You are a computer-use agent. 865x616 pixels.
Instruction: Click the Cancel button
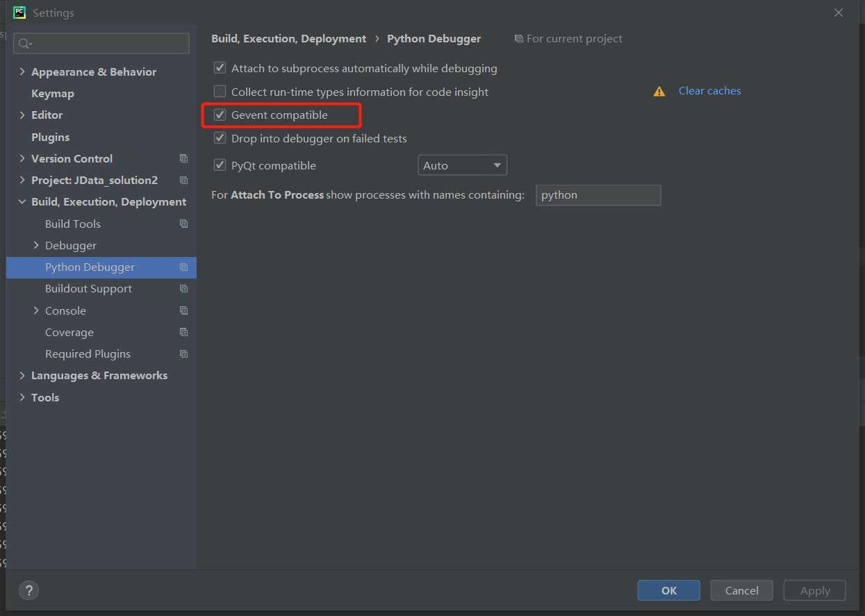coord(741,590)
